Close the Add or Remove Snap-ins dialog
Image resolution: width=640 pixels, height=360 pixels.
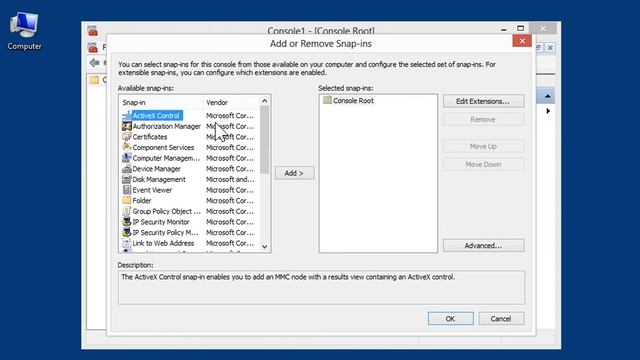point(522,40)
